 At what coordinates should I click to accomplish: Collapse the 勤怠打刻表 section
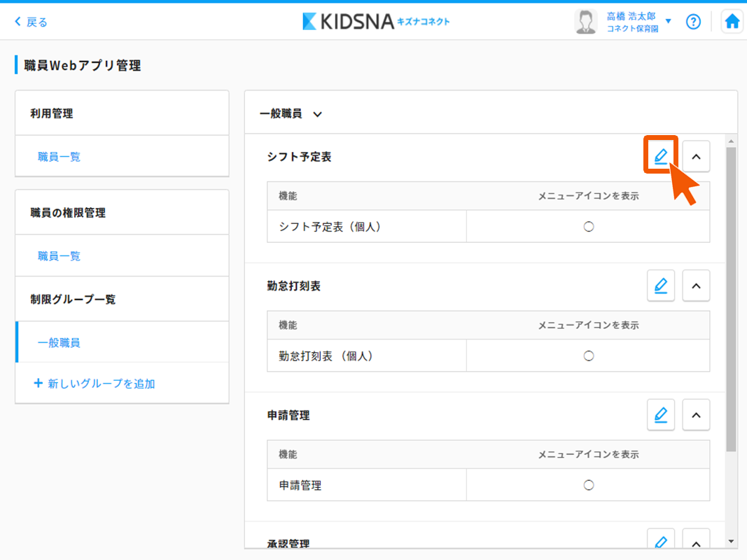coord(696,286)
